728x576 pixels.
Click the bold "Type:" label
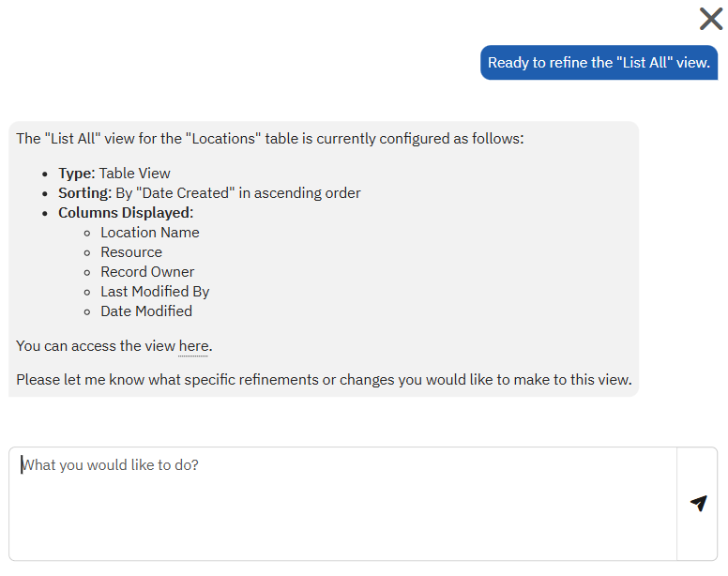point(77,174)
